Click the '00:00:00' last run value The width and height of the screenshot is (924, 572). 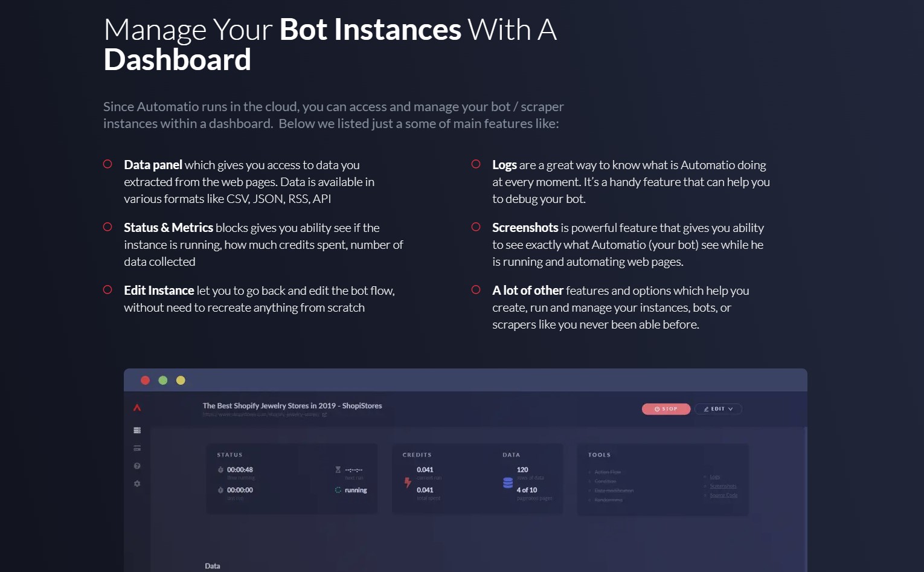pos(240,490)
